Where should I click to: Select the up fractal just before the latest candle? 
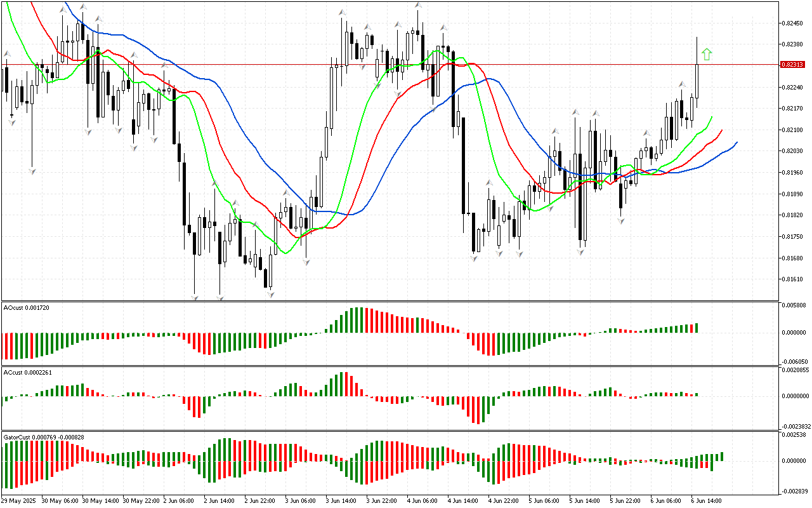coord(682,84)
